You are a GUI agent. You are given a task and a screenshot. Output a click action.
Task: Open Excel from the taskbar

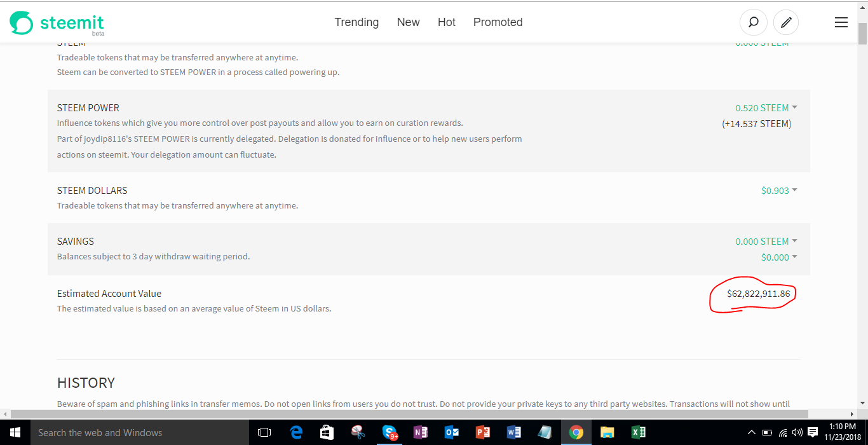639,433
